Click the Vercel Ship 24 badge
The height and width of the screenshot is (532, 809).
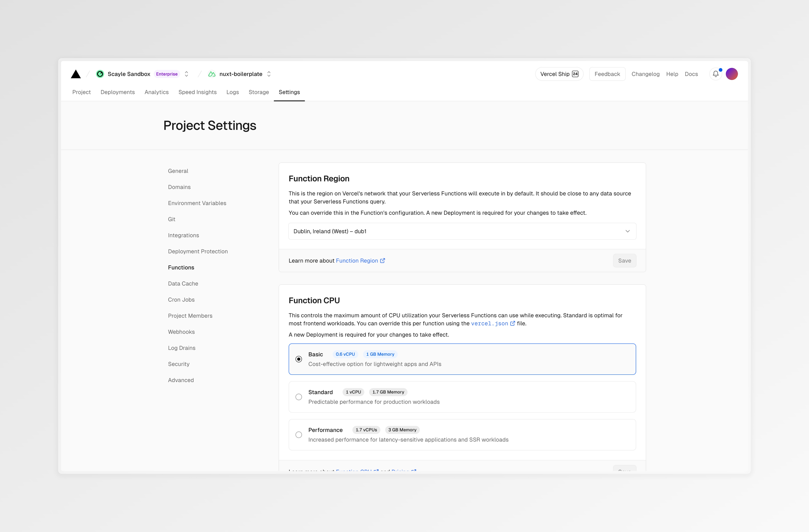click(x=559, y=74)
